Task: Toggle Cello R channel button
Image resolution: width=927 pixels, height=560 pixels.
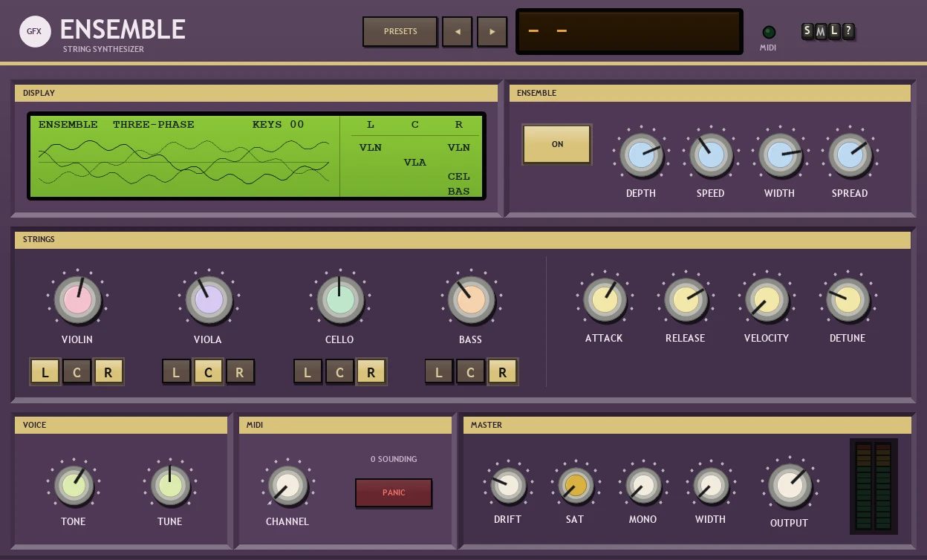Action: click(x=371, y=372)
